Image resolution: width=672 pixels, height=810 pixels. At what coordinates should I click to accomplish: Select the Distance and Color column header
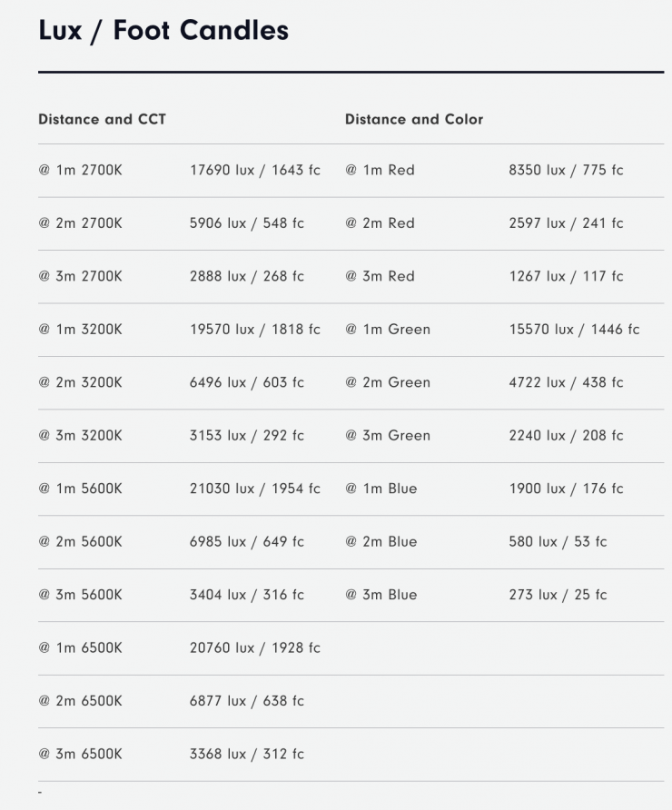(414, 119)
